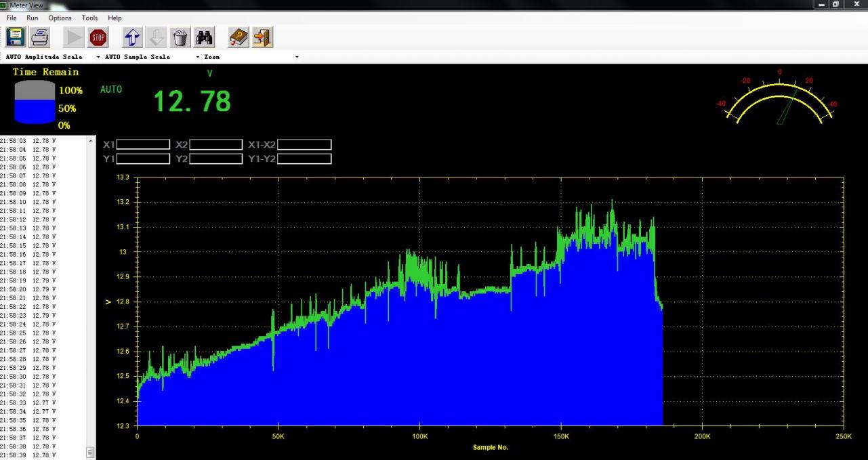Click the scroll up arrow of data log

pos(91,141)
